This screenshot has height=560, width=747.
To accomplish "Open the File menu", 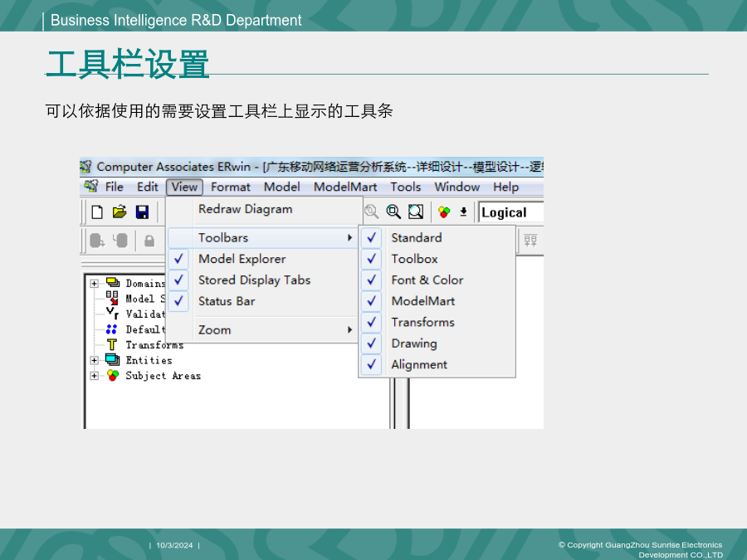I will pyautogui.click(x=115, y=187).
